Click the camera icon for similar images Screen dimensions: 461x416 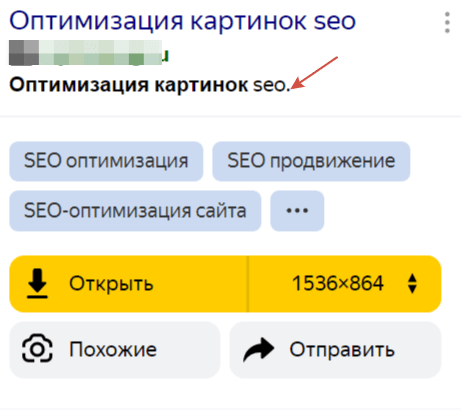pyautogui.click(x=37, y=348)
